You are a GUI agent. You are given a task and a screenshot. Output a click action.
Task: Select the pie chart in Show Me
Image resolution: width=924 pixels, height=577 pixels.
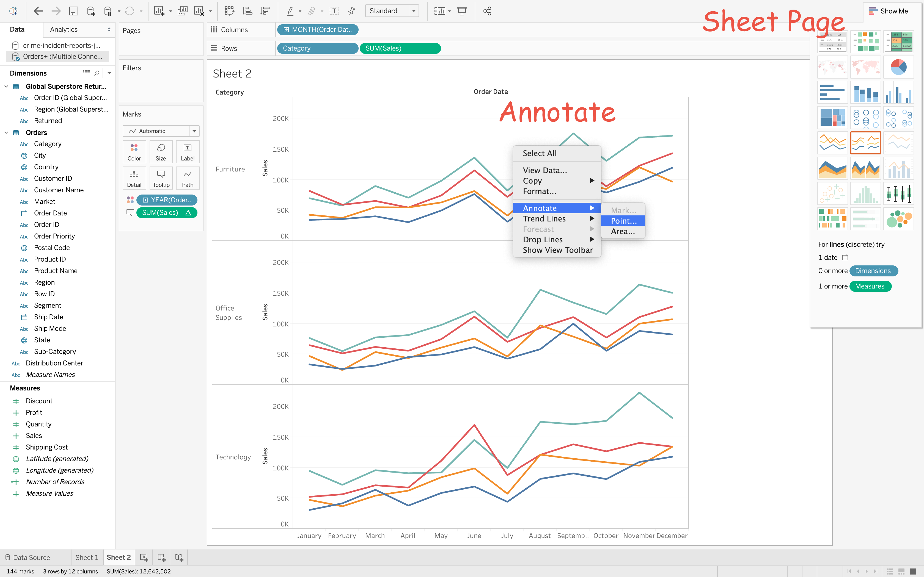tap(898, 67)
